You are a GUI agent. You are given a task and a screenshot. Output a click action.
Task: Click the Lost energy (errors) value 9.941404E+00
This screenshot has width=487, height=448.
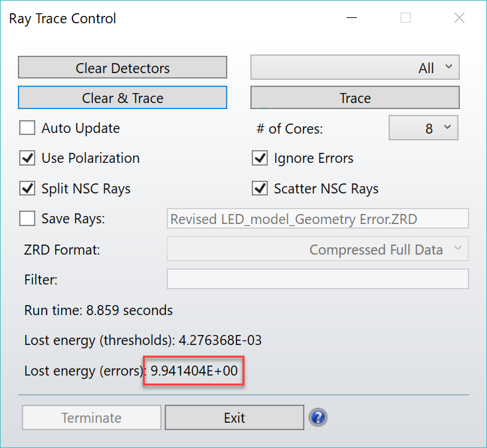194,371
